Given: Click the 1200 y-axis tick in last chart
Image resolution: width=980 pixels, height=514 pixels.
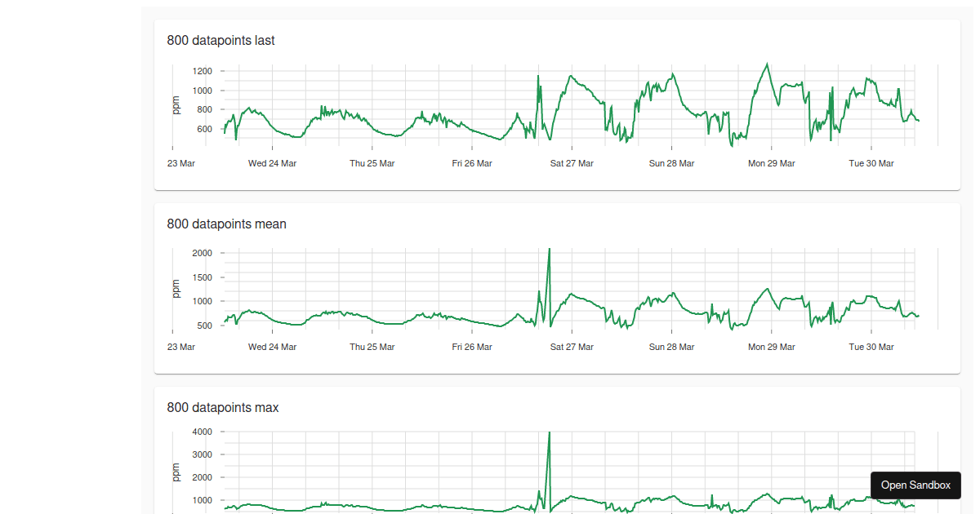Looking at the screenshot, I should tap(203, 71).
